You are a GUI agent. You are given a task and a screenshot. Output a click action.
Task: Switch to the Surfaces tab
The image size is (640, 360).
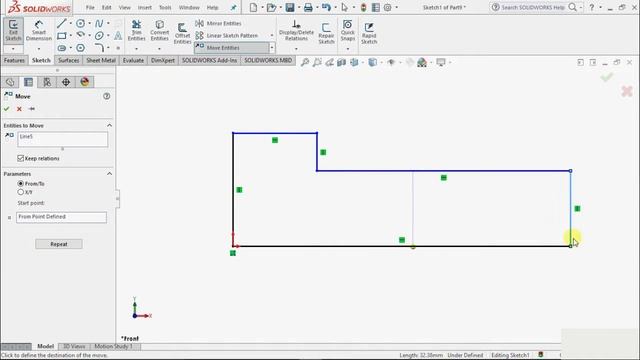point(68,60)
